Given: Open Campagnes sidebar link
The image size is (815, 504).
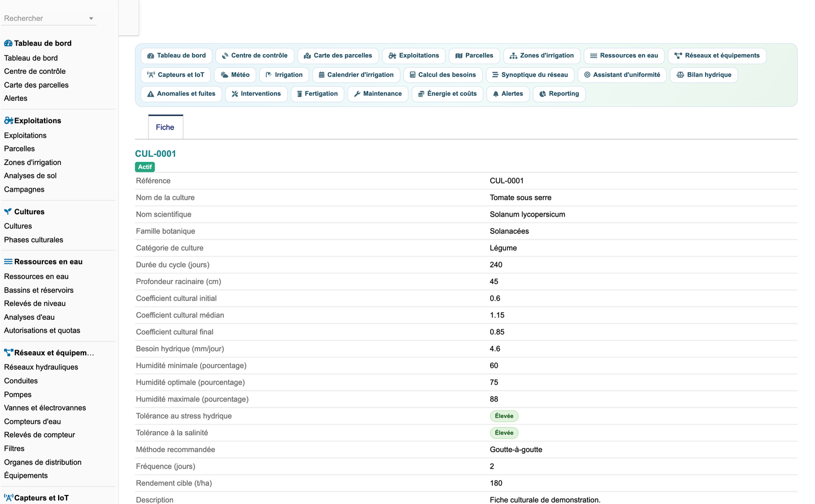Looking at the screenshot, I should click(x=24, y=189).
